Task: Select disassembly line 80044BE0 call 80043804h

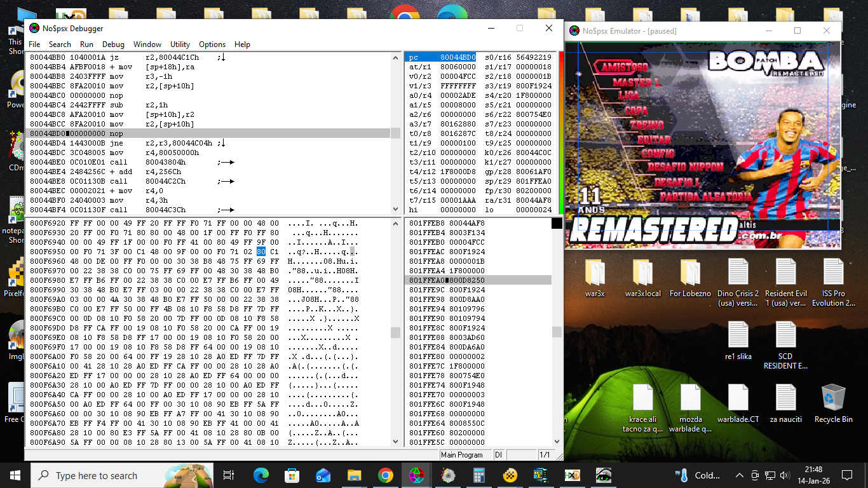Action: pos(208,162)
